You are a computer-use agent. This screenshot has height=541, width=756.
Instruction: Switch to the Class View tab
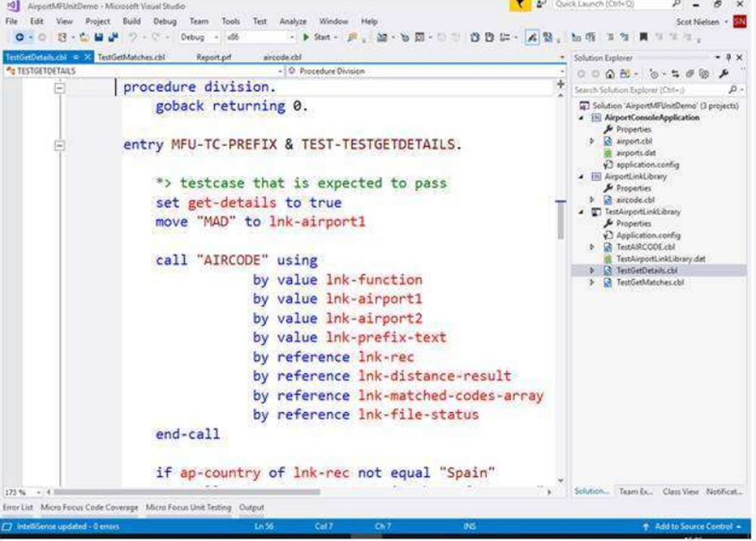point(680,491)
